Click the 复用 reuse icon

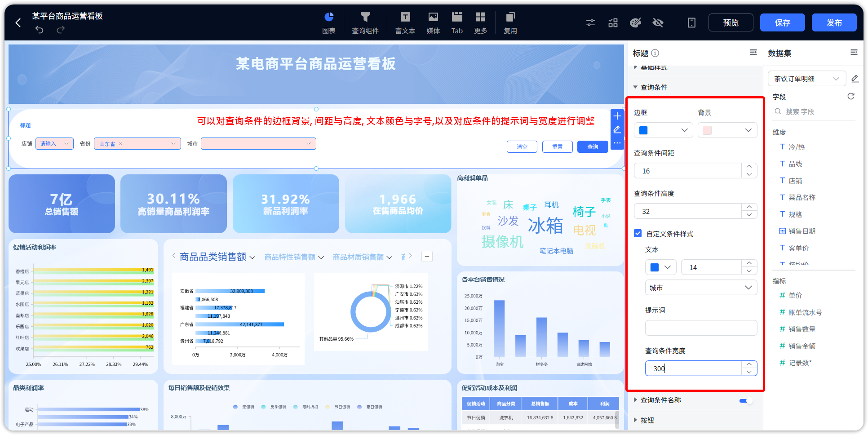[x=510, y=22]
